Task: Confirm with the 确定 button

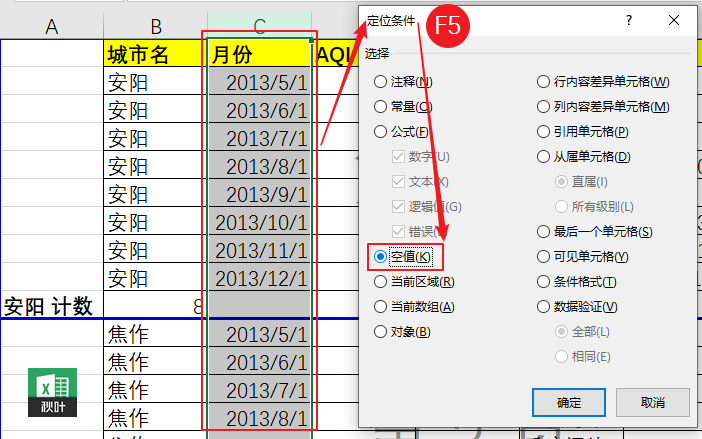Action: (569, 403)
